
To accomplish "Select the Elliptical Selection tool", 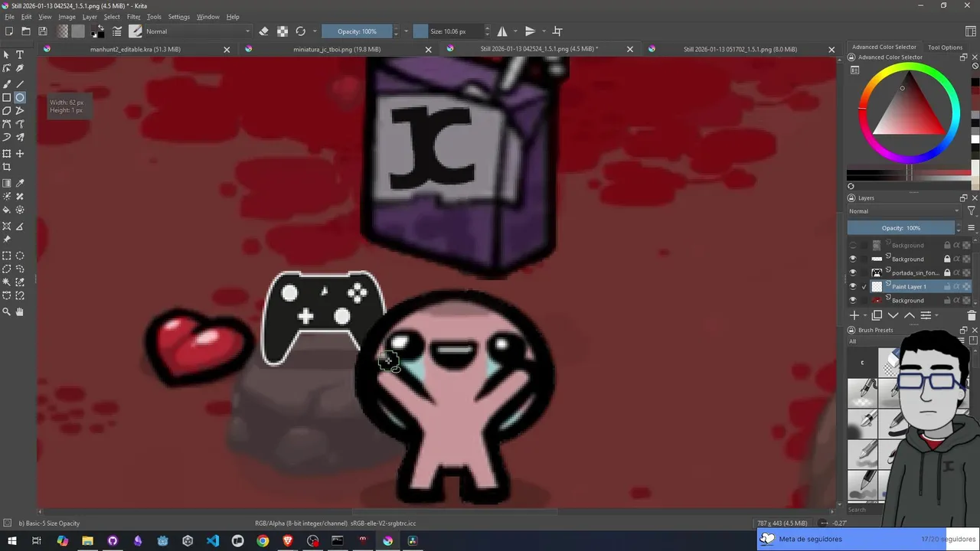I will (x=20, y=256).
